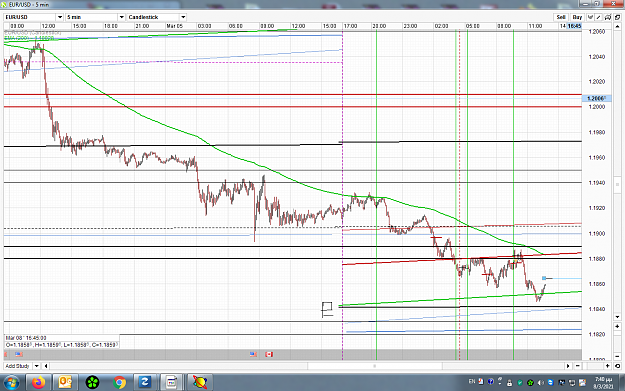Click the horizontal zoom minus button
This screenshot has height=391, width=625.
click(578, 366)
